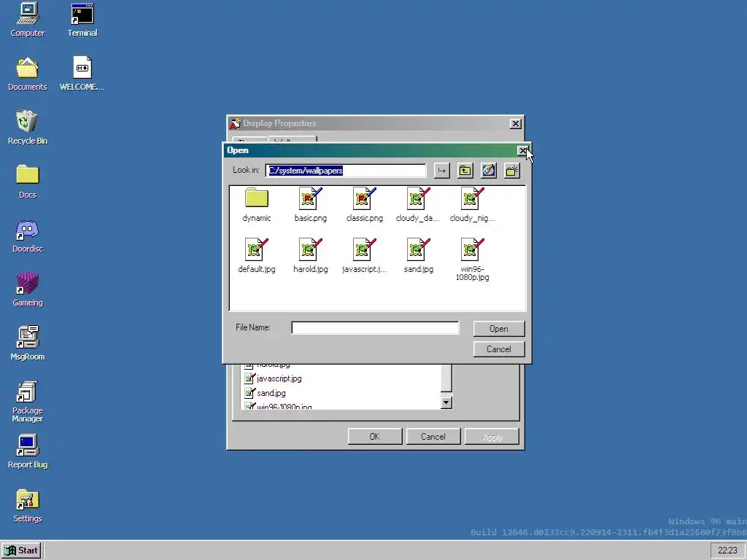This screenshot has height=560, width=747.
Task: Focus the File Name text box
Action: pos(376,327)
